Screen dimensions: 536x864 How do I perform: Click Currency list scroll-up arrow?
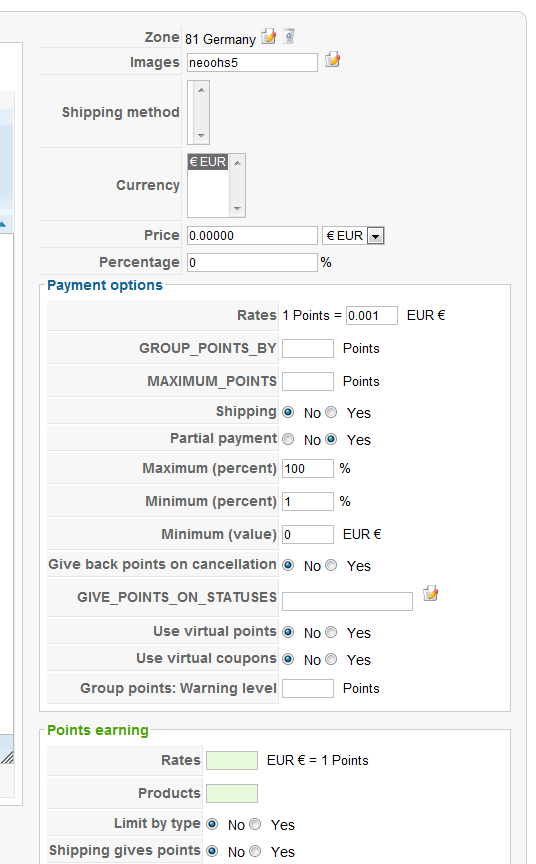tap(237, 163)
